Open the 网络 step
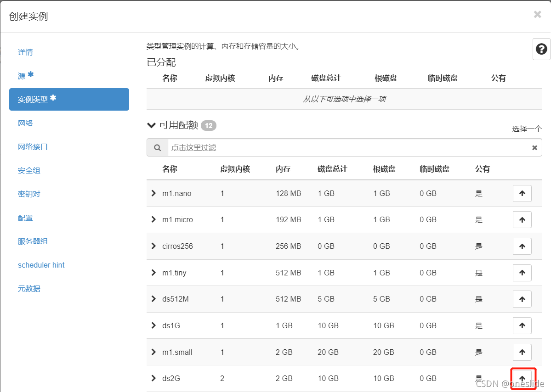Image resolution: width=551 pixels, height=392 pixels. pyautogui.click(x=25, y=123)
